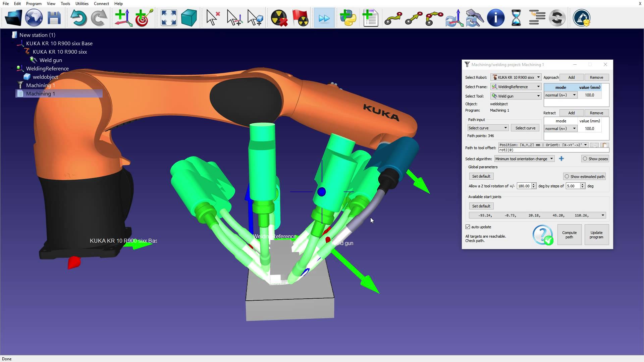The height and width of the screenshot is (362, 644).
Task: Expand the Available start joints dropdown
Action: click(603, 216)
